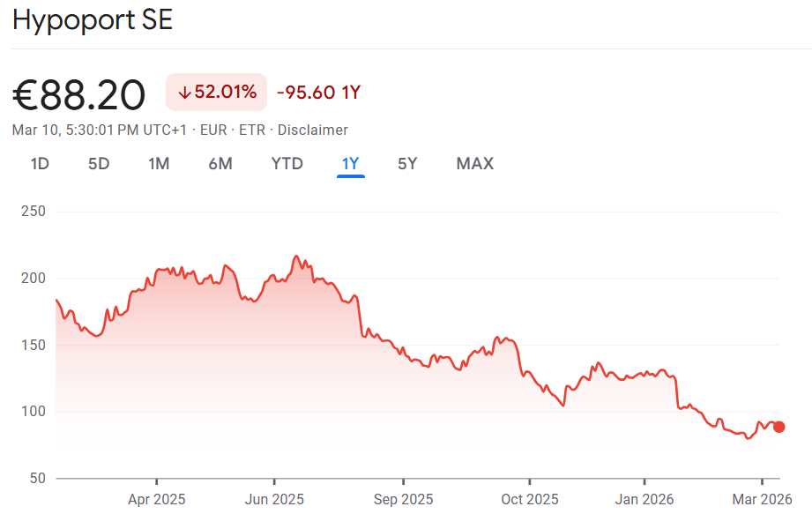Click the Jun 2025 axis label

(x=274, y=499)
